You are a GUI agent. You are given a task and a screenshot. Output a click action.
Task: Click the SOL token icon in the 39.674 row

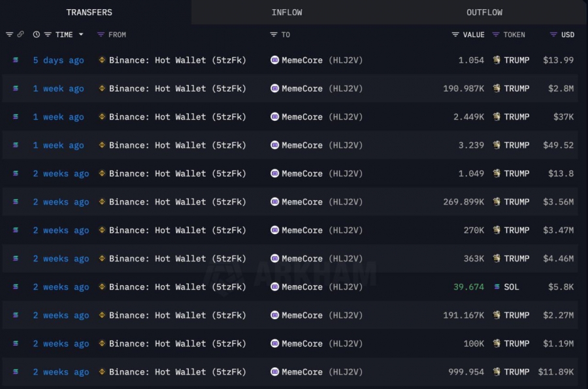pyautogui.click(x=497, y=287)
